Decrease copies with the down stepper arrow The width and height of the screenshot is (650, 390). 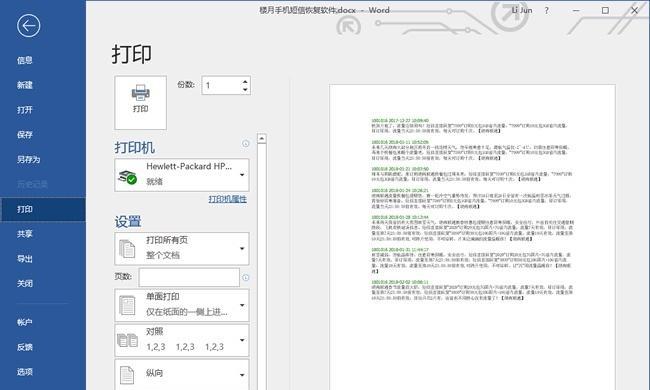tap(245, 90)
